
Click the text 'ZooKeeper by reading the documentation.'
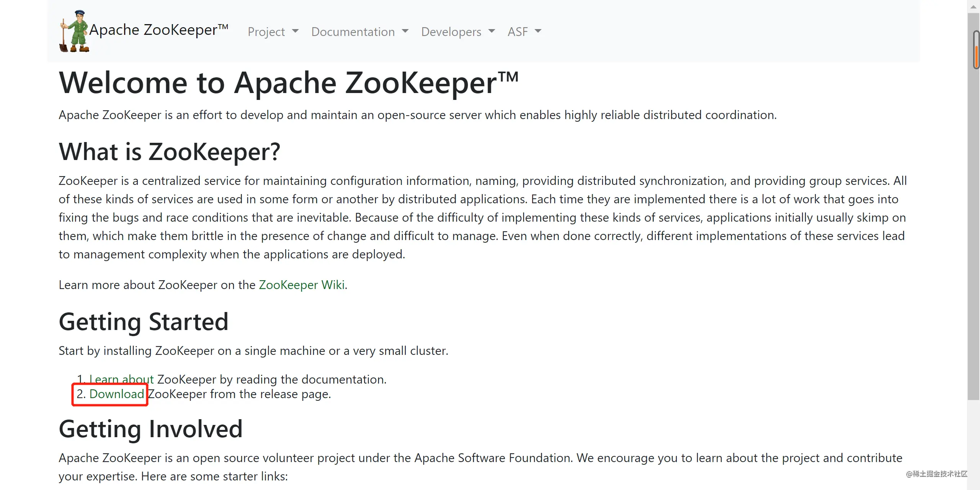pos(272,379)
